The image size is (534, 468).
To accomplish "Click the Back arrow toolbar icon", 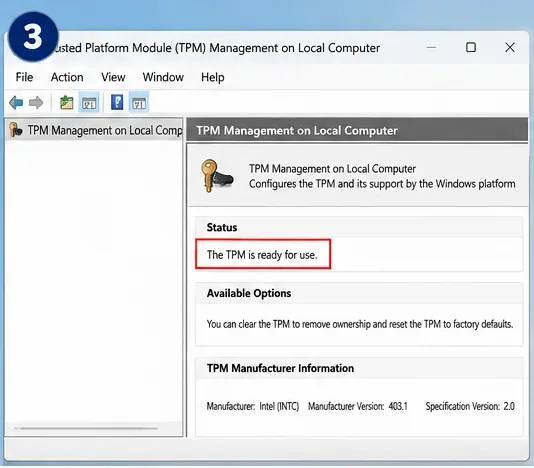I will coord(16,102).
